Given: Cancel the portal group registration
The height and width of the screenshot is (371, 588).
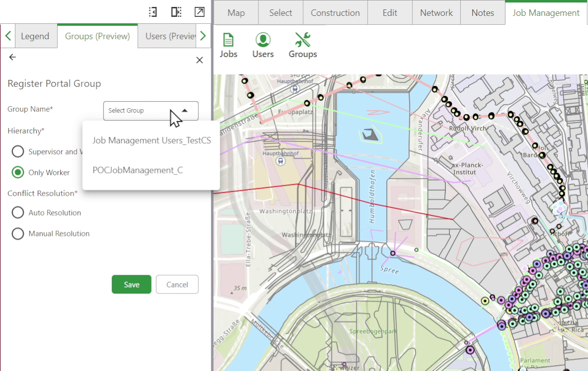Looking at the screenshot, I should pos(177,285).
